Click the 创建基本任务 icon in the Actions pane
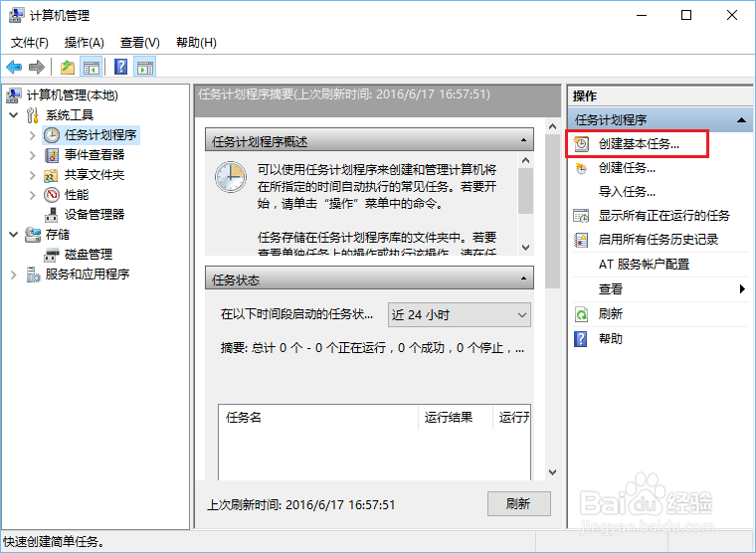Screen dimensions: 756x553 (582, 143)
